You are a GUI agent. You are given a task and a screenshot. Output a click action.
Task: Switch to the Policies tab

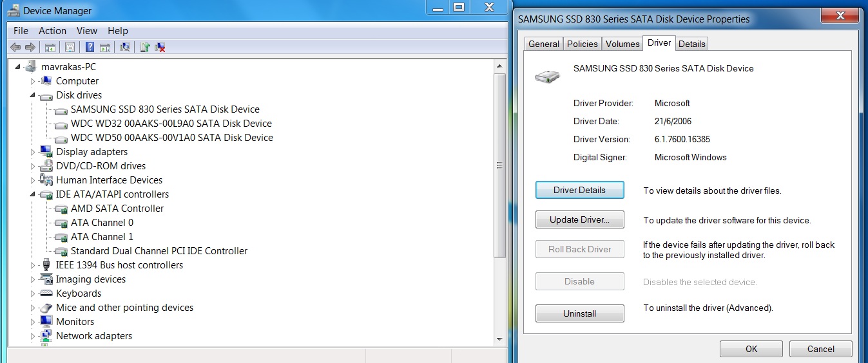583,44
